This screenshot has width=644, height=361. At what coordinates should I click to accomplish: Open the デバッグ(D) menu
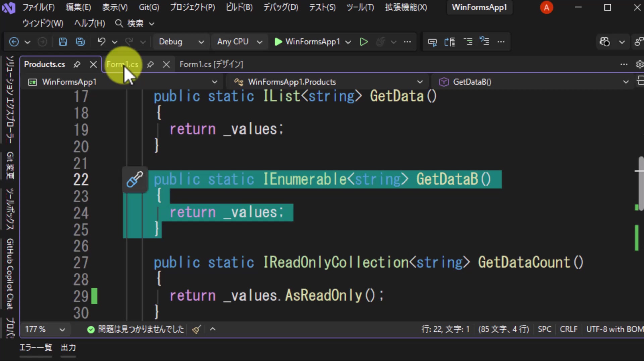[x=281, y=7]
